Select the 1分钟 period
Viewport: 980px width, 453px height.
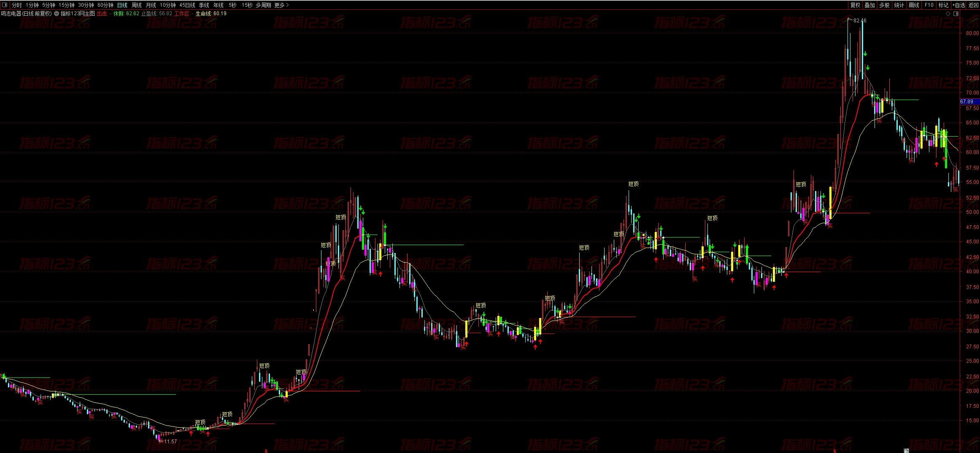(x=32, y=5)
